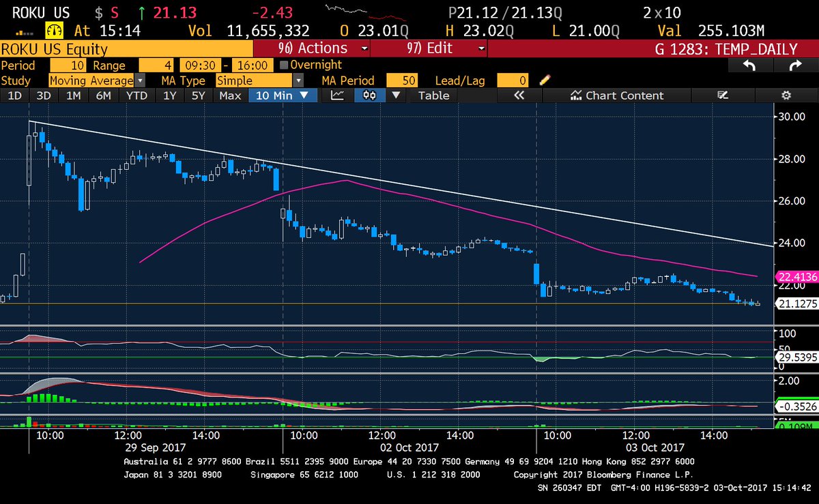Expand the chart type arrow dropdown
This screenshot has height=504, width=819.
click(396, 95)
